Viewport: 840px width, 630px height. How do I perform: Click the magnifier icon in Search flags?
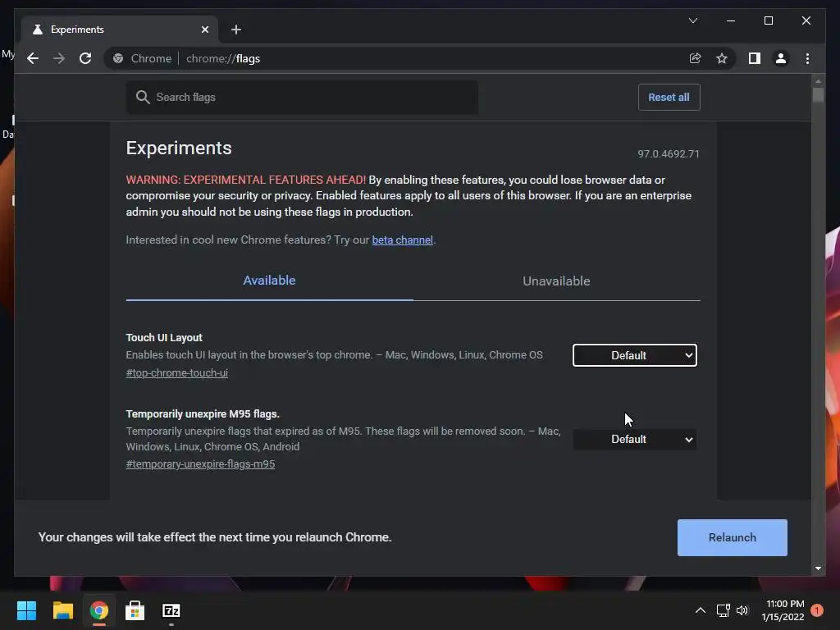coord(143,97)
